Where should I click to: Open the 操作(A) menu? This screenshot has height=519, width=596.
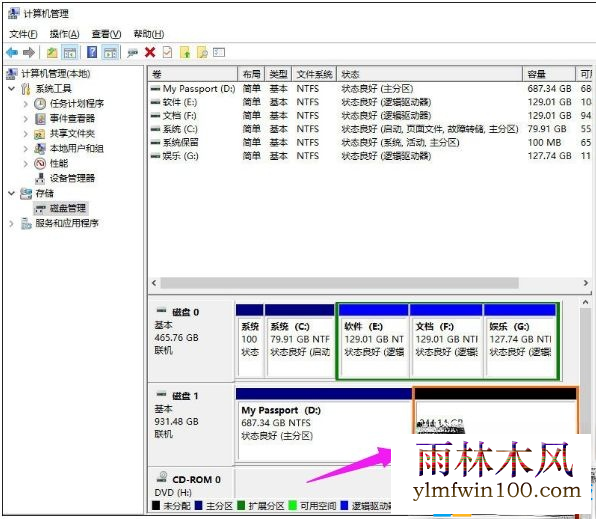[64, 34]
